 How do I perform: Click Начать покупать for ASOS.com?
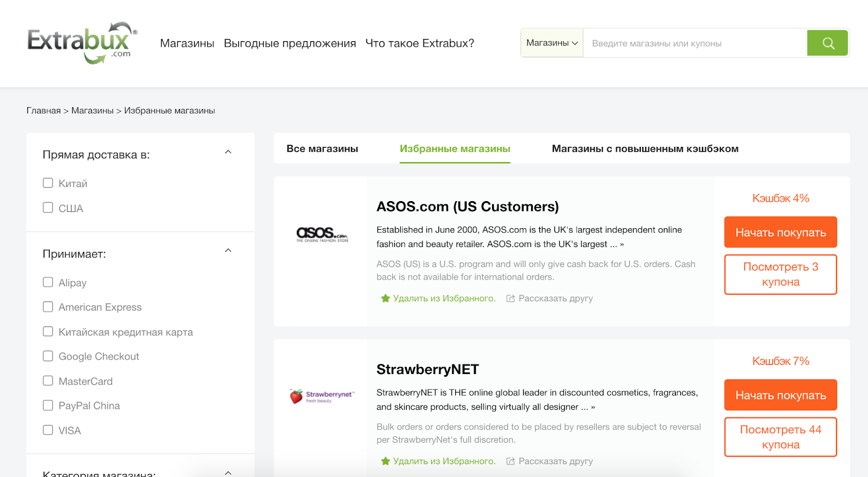(x=781, y=232)
